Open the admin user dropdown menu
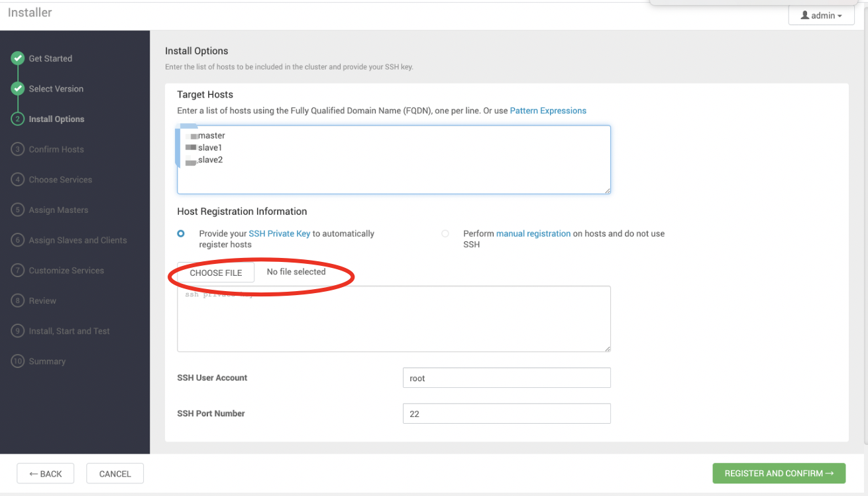 (821, 15)
